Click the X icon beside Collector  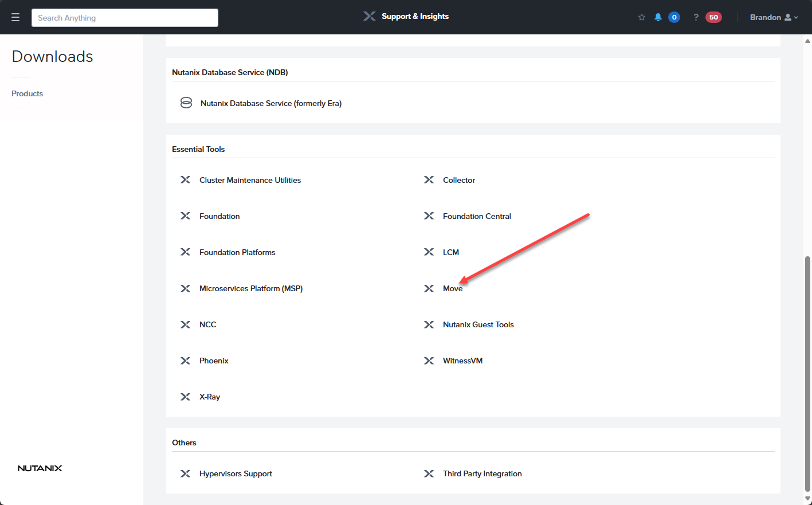[x=429, y=180]
